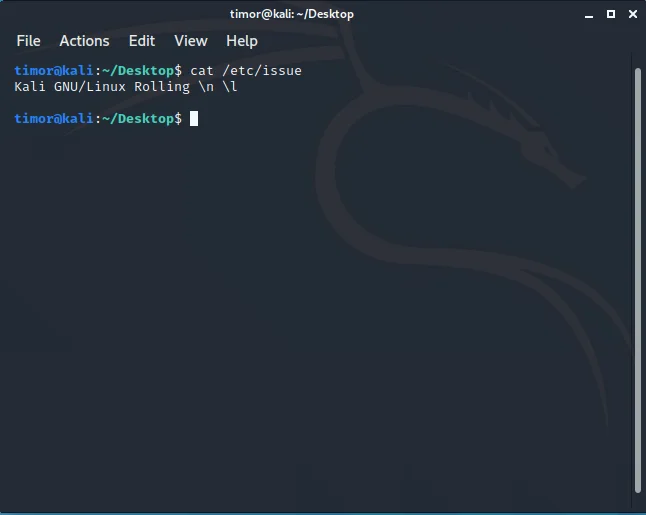This screenshot has width=646, height=515.
Task: Click the terminal cursor at the prompt
Action: (x=194, y=119)
